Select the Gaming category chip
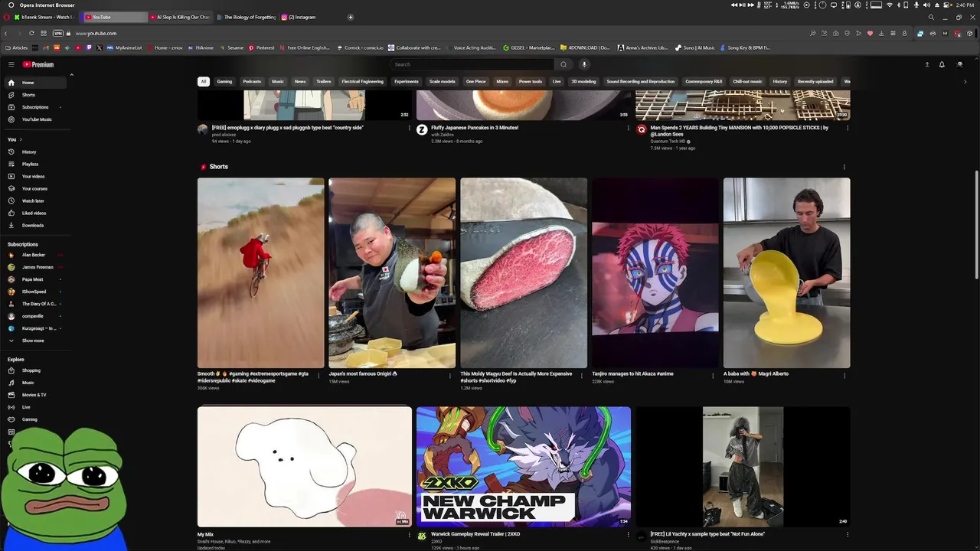980x551 pixels. coord(224,81)
